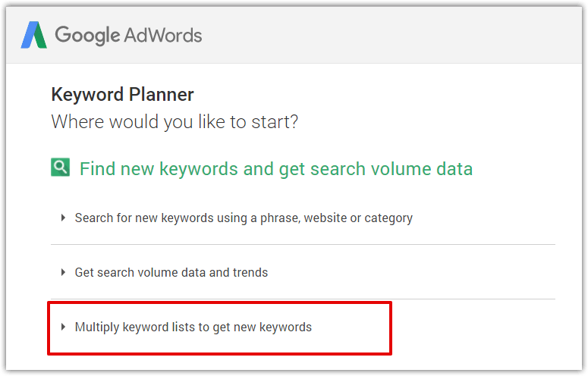Click the word 'Google' in the header

click(87, 36)
